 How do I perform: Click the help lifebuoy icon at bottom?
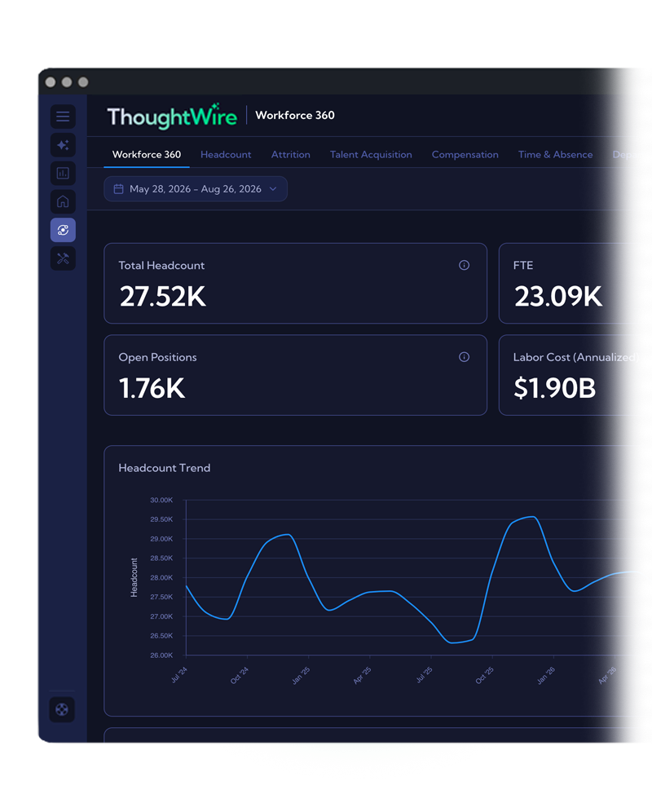point(62,709)
